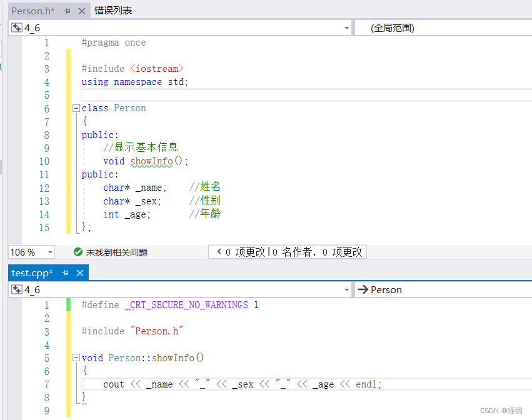
Task: Click the arrow icon beside Person
Action: pos(363,289)
